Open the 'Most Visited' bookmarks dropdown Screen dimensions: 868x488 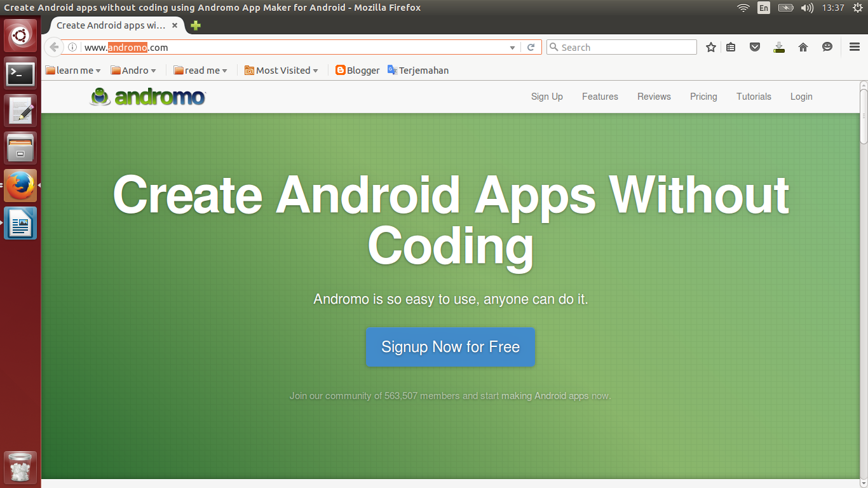click(281, 71)
